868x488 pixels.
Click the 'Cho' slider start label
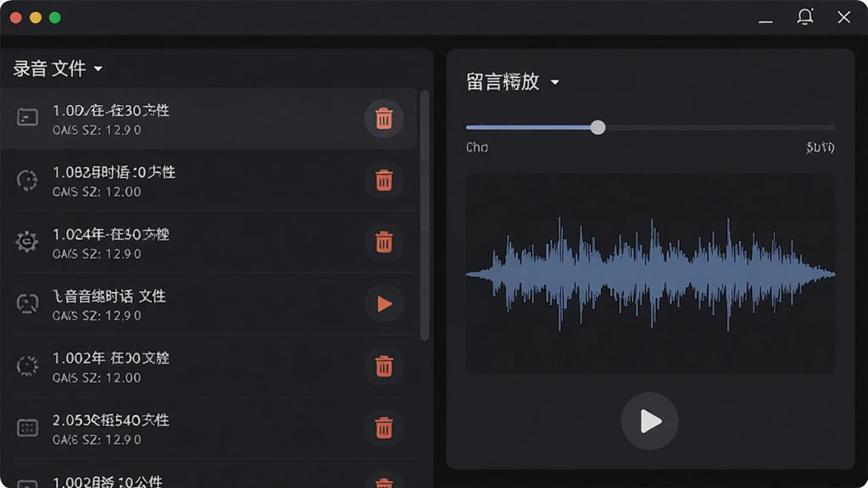476,147
